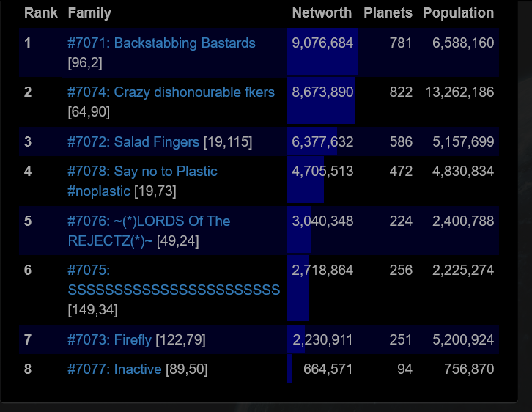The height and width of the screenshot is (412, 532).
Task: Click the networth value 8,673,890
Action: coord(322,92)
